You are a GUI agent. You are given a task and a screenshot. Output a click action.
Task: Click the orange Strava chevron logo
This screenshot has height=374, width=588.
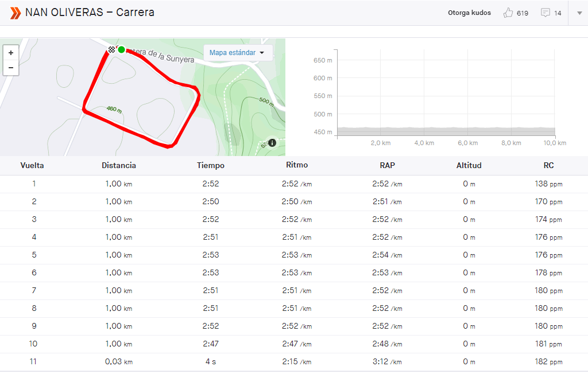pyautogui.click(x=16, y=13)
